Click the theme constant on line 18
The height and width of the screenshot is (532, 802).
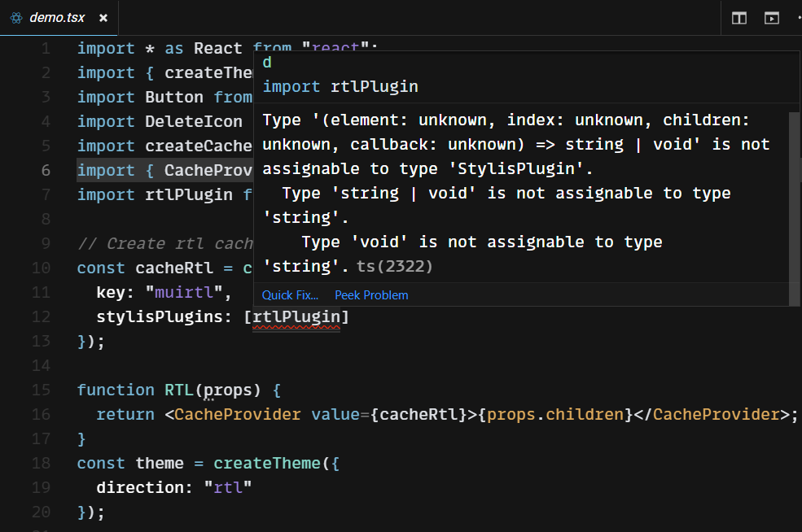coord(160,464)
